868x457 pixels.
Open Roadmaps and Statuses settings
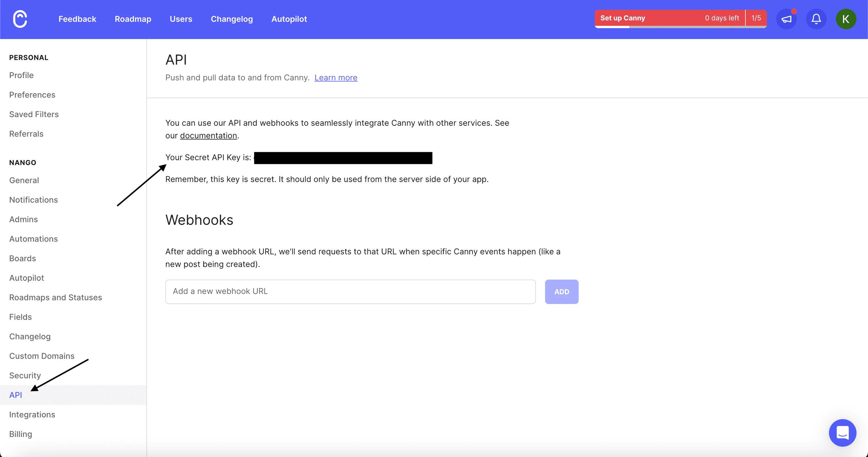tap(55, 298)
